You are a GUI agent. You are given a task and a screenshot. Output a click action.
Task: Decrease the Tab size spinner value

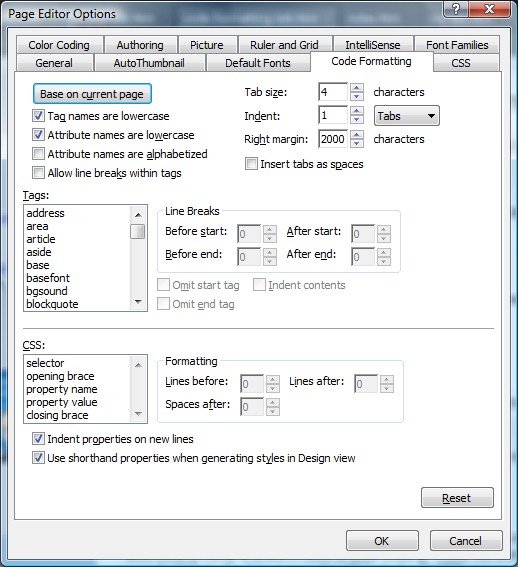click(x=357, y=96)
